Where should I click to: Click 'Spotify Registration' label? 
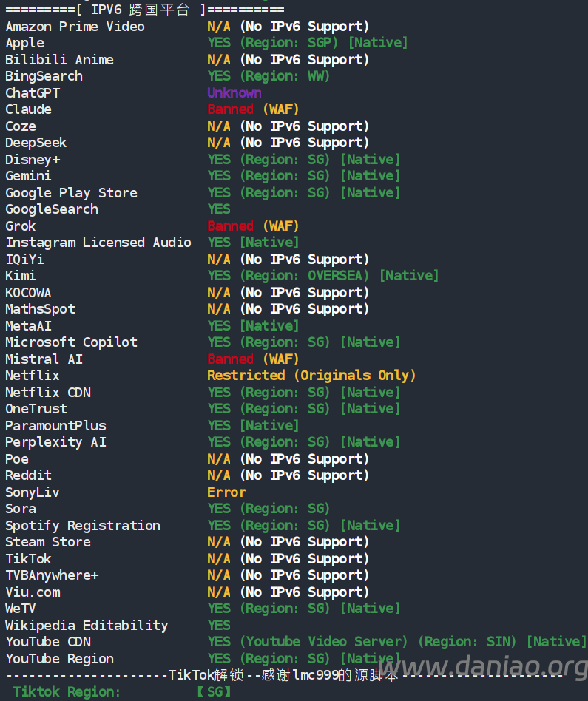click(x=83, y=526)
